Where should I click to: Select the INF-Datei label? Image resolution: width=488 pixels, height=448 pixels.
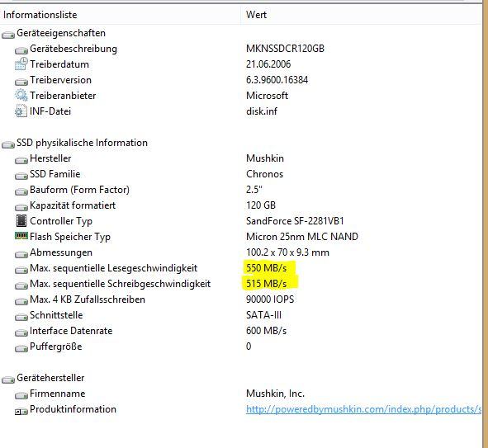pos(50,111)
